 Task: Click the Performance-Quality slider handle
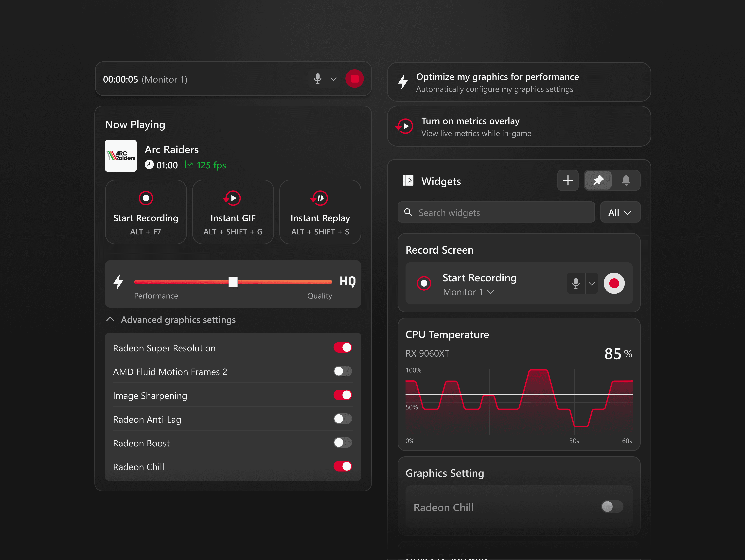click(233, 282)
